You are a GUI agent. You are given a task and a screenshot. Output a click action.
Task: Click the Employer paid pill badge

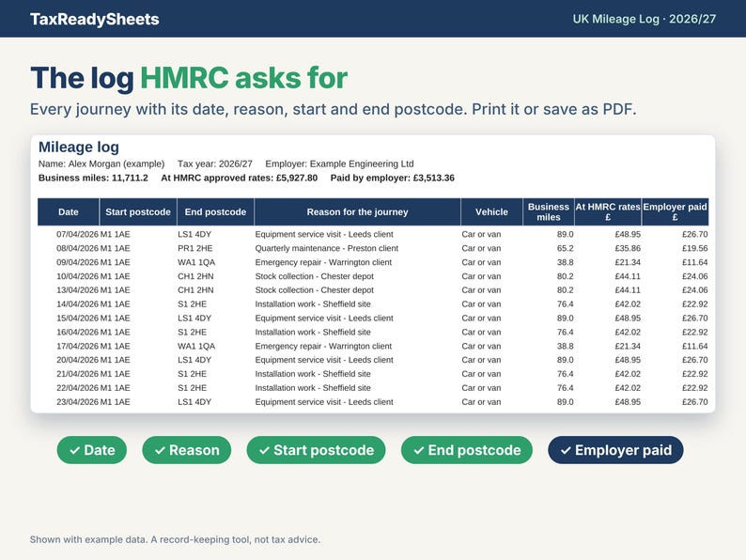pos(615,450)
